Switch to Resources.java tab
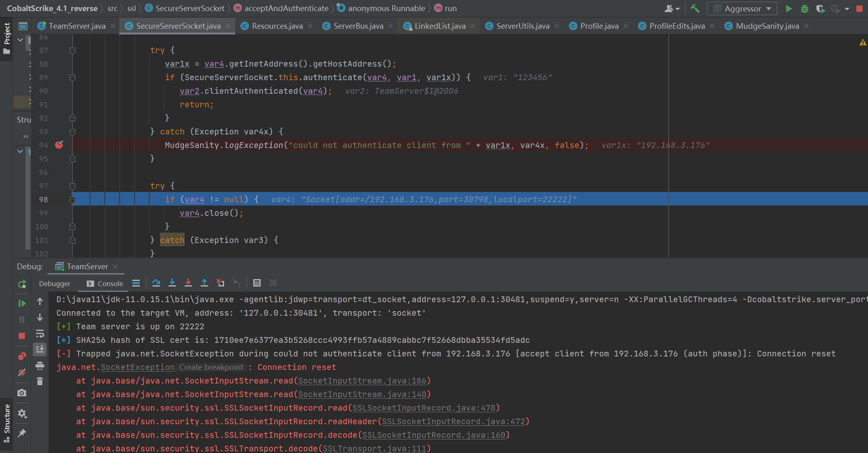The height and width of the screenshot is (453, 868). [x=277, y=26]
